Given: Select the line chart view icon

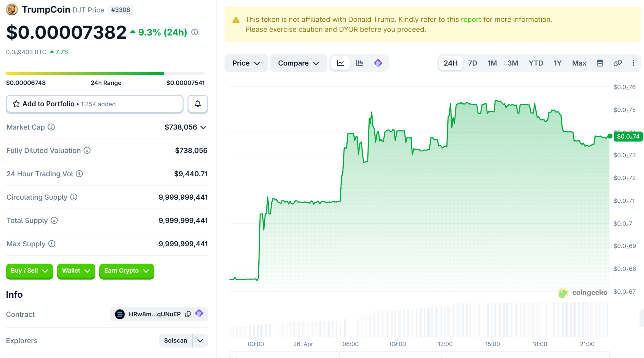Looking at the screenshot, I should [340, 63].
